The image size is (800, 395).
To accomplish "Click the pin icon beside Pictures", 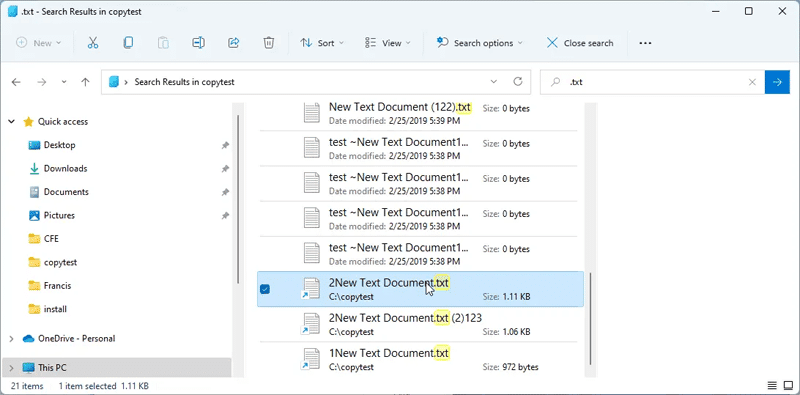I will tap(225, 216).
